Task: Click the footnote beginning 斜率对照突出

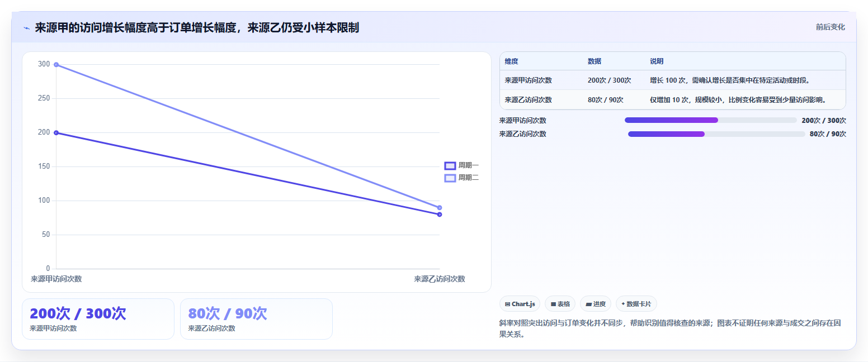Action: click(x=670, y=329)
